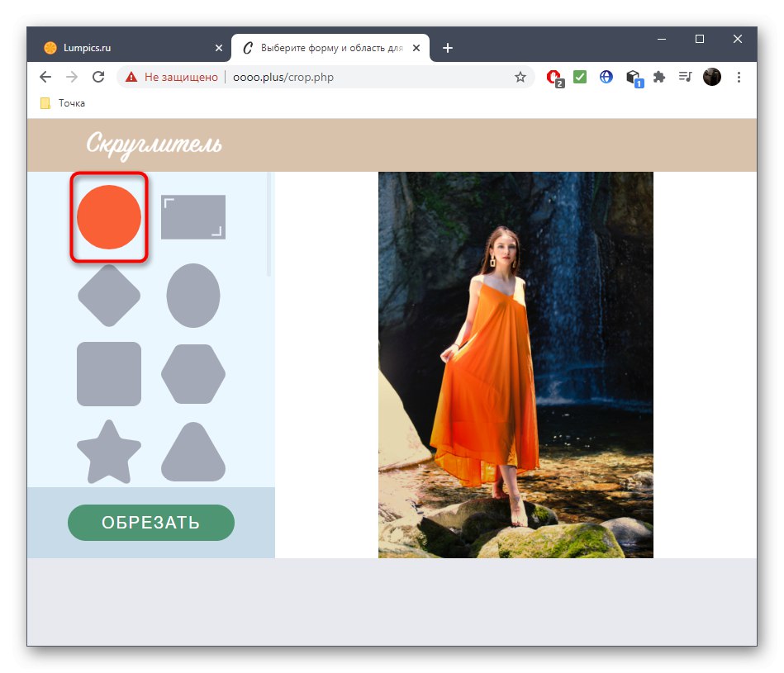
Task: Select the orange circle crop shape
Action: (x=109, y=217)
